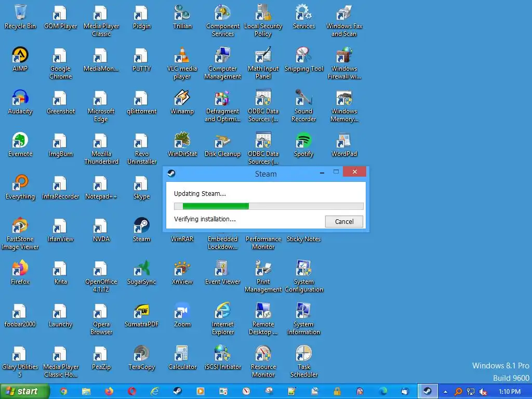Click the active Steam taskbar button
Image resolution: width=532 pixels, height=399 pixels.
428,392
